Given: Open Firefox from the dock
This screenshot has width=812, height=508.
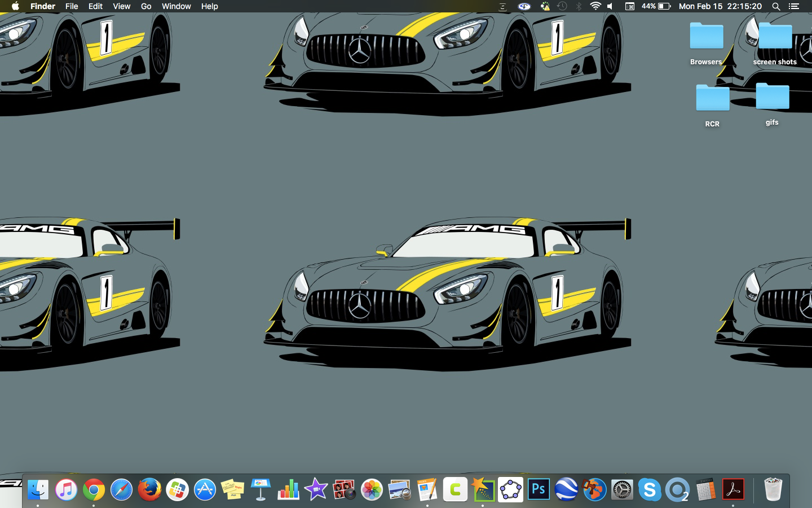Looking at the screenshot, I should pyautogui.click(x=149, y=489).
